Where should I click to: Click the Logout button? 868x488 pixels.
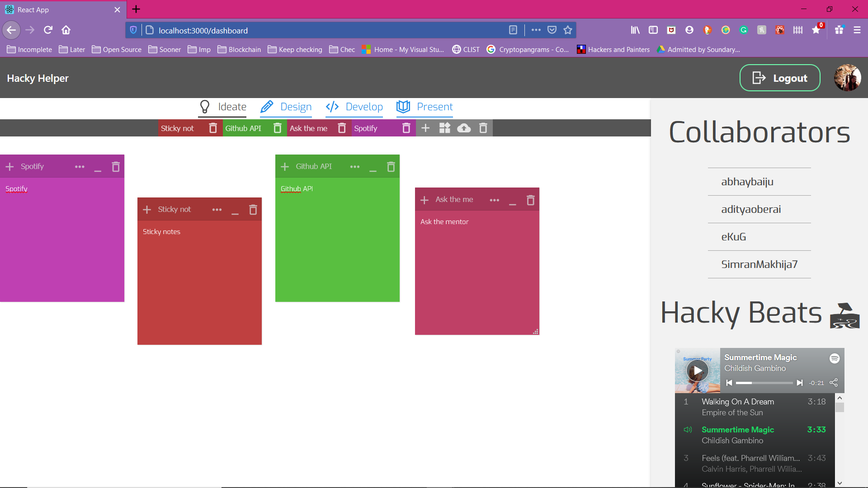tap(779, 78)
